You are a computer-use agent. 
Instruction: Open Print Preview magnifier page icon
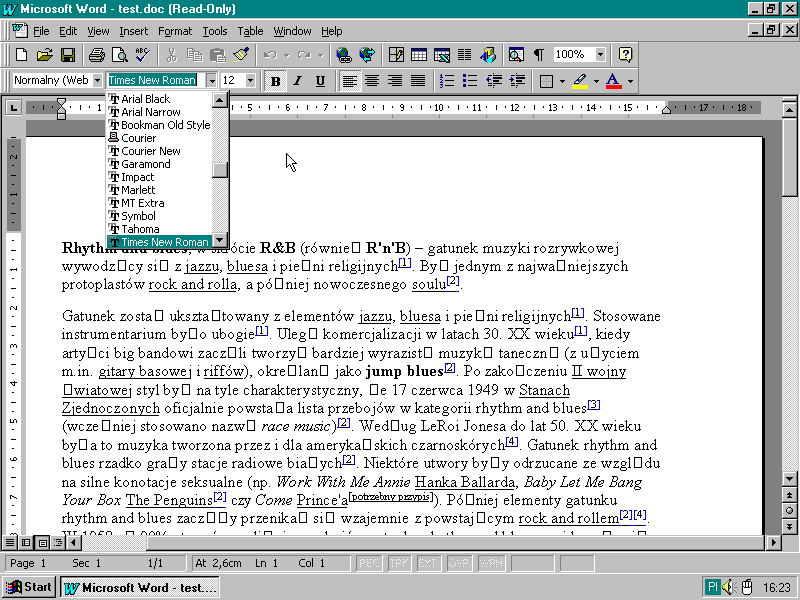coord(119,55)
